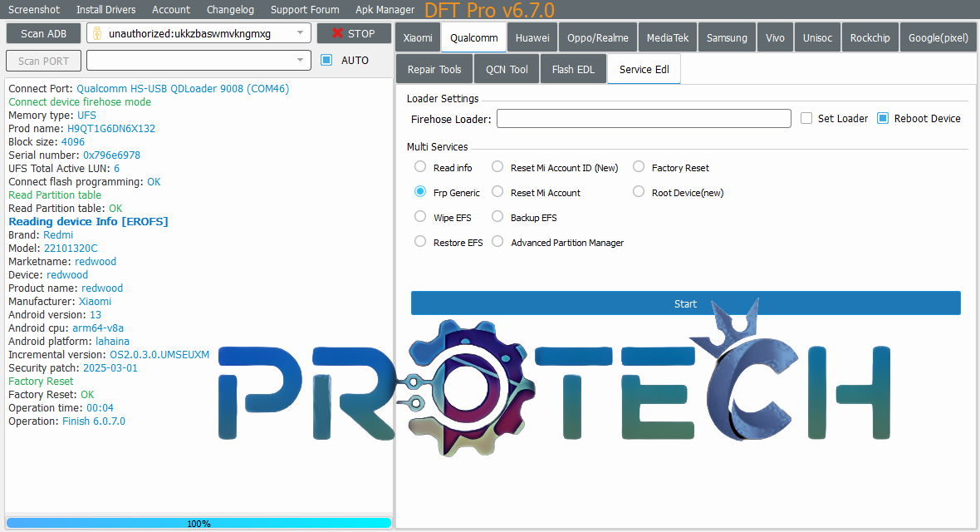Screen dimensions: 980x532
Task: Click the Scan ADB button
Action: (44, 33)
